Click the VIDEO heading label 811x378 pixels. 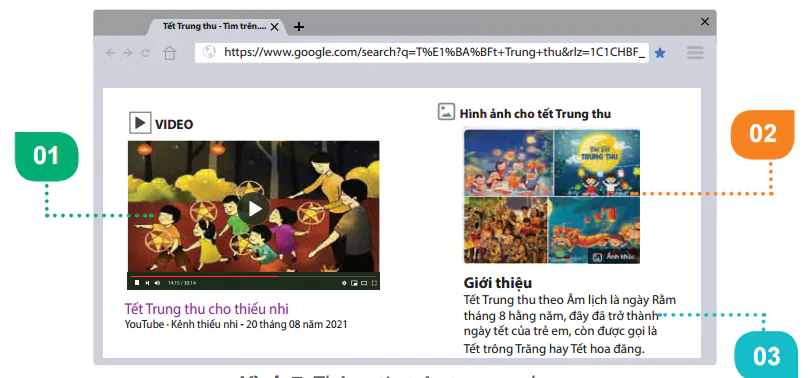(174, 125)
